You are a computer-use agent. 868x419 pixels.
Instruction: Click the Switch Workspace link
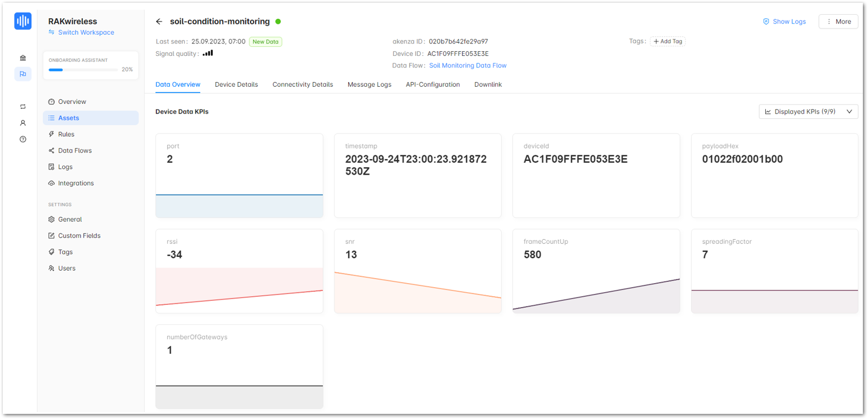click(86, 33)
